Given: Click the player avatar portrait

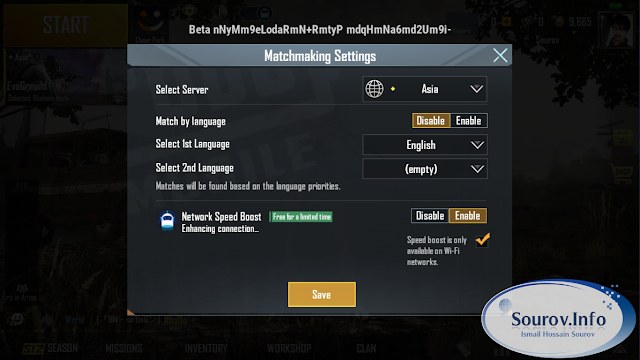Looking at the screenshot, I should tap(616, 29).
